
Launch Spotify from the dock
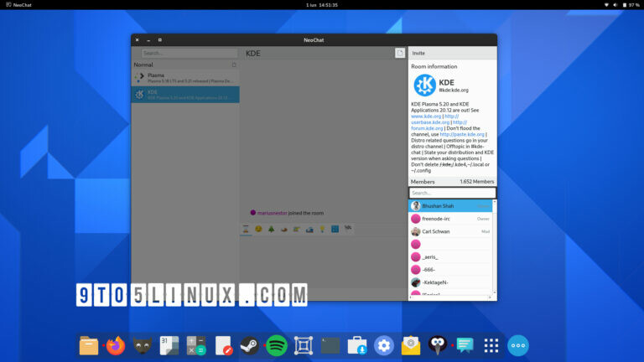pos(277,345)
